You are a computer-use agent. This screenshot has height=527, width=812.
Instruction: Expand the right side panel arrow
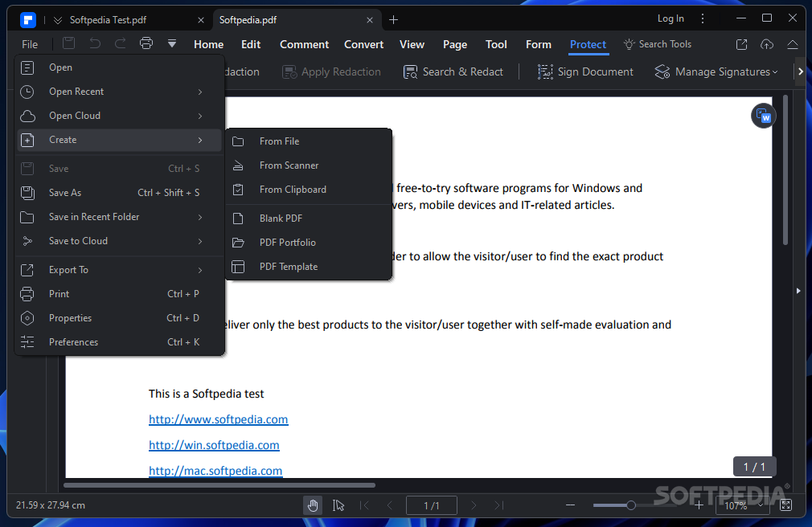(798, 291)
